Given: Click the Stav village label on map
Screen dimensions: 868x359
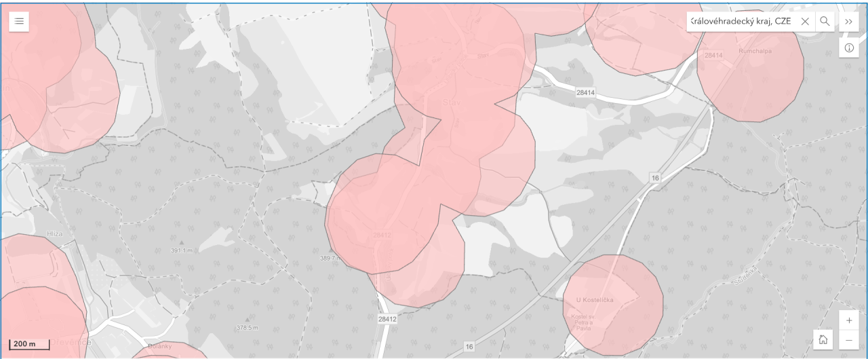Looking at the screenshot, I should coord(452,103).
